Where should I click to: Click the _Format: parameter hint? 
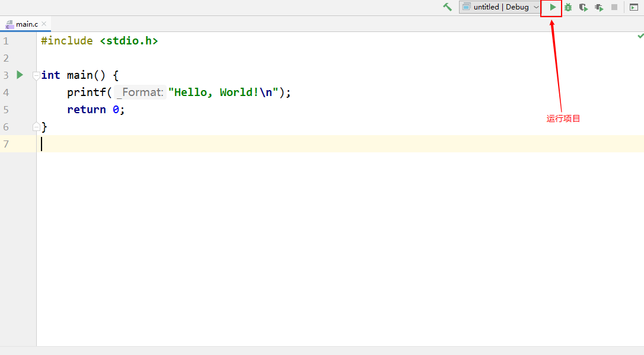pyautogui.click(x=140, y=92)
